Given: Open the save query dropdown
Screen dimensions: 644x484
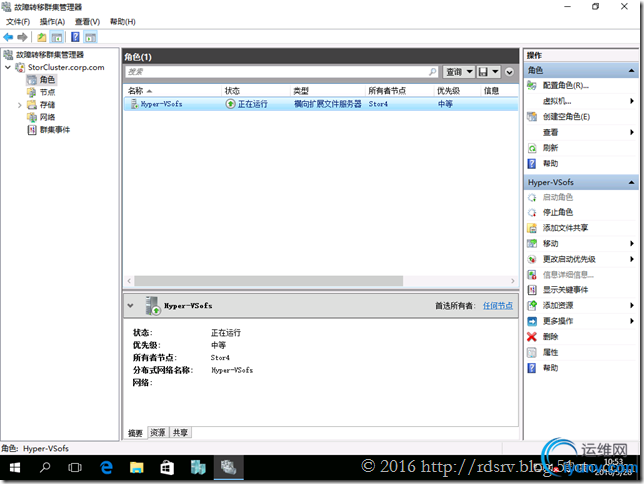Looking at the screenshot, I should pyautogui.click(x=489, y=72).
